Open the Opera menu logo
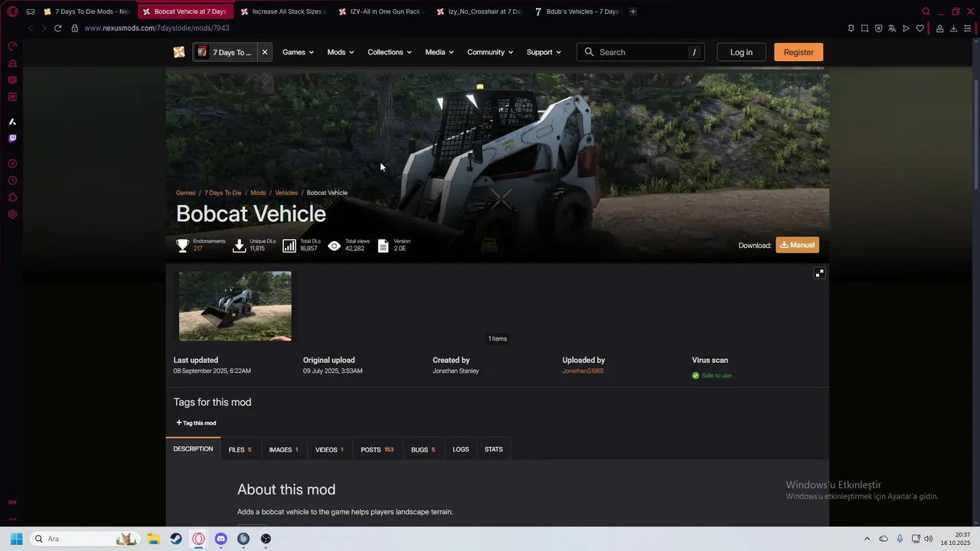 (12, 11)
